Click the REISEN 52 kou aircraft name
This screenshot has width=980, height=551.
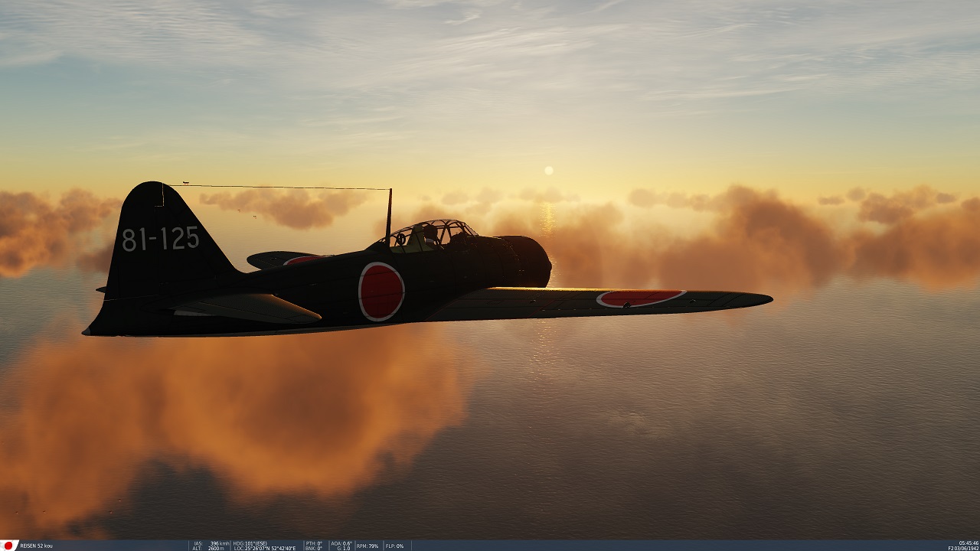click(37, 546)
